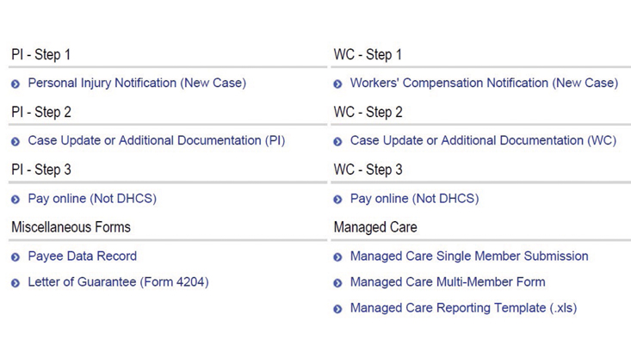Click arrow bullet beside PI Pay online
Image resolution: width=631 pixels, height=364 pixels.
point(15,200)
